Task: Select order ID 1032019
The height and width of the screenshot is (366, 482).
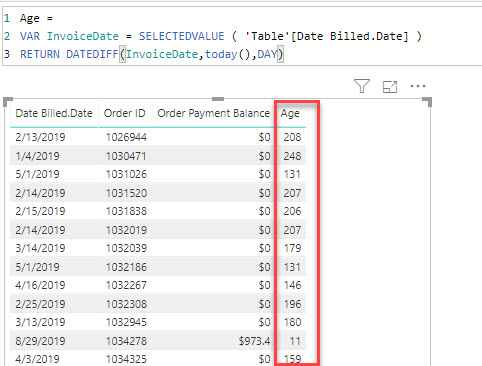Action: tap(126, 230)
